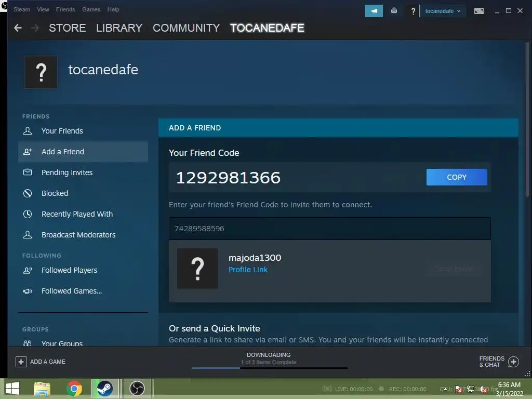This screenshot has width=532, height=399.
Task: Click majoda1300's avatar thumbnail
Action: (x=197, y=269)
